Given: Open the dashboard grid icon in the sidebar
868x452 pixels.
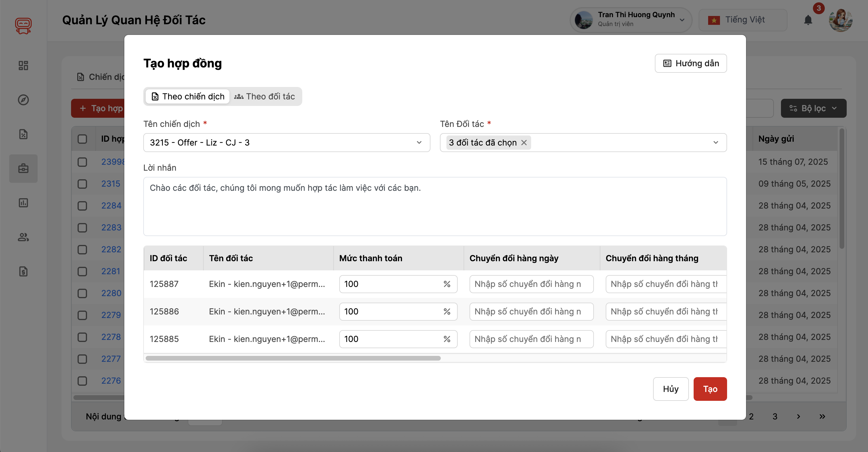Looking at the screenshot, I should [23, 65].
